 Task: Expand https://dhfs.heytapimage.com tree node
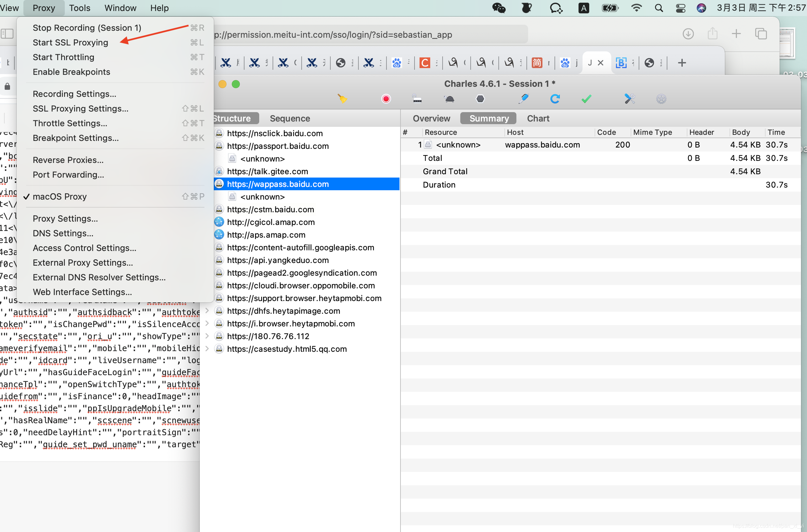(207, 310)
